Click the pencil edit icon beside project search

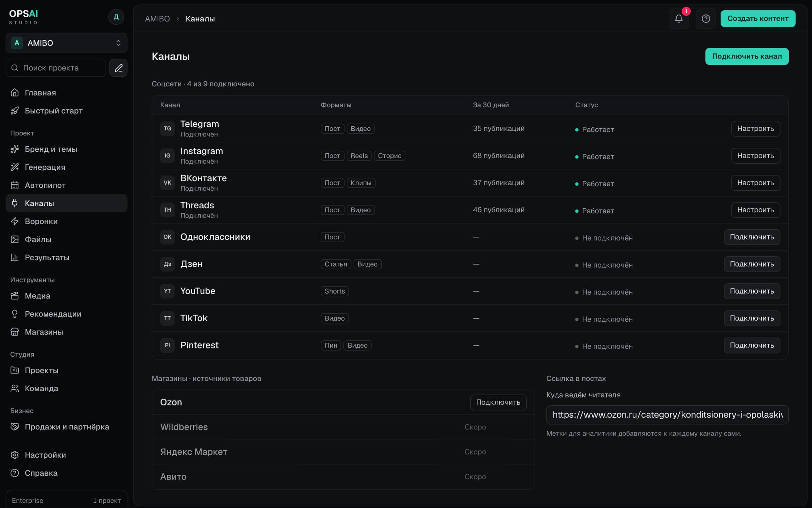click(x=118, y=68)
